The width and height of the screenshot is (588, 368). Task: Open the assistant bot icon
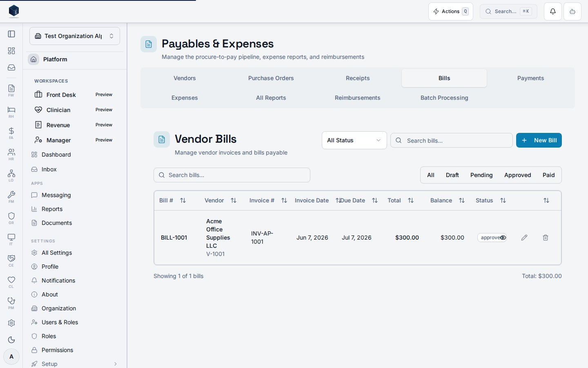coord(572,11)
